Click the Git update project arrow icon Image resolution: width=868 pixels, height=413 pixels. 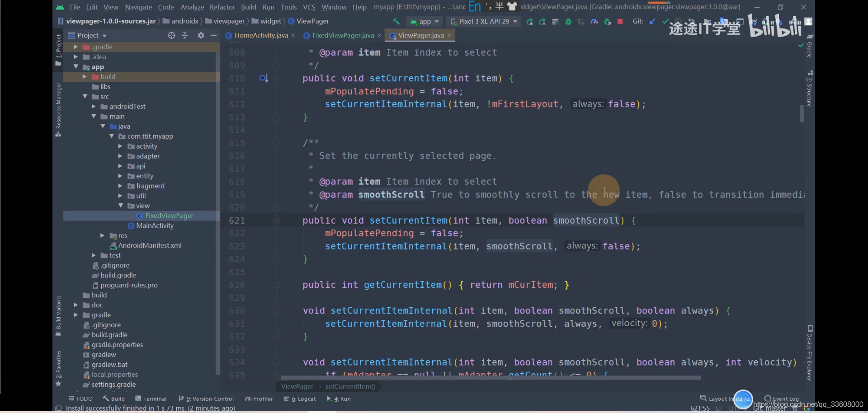coord(652,21)
